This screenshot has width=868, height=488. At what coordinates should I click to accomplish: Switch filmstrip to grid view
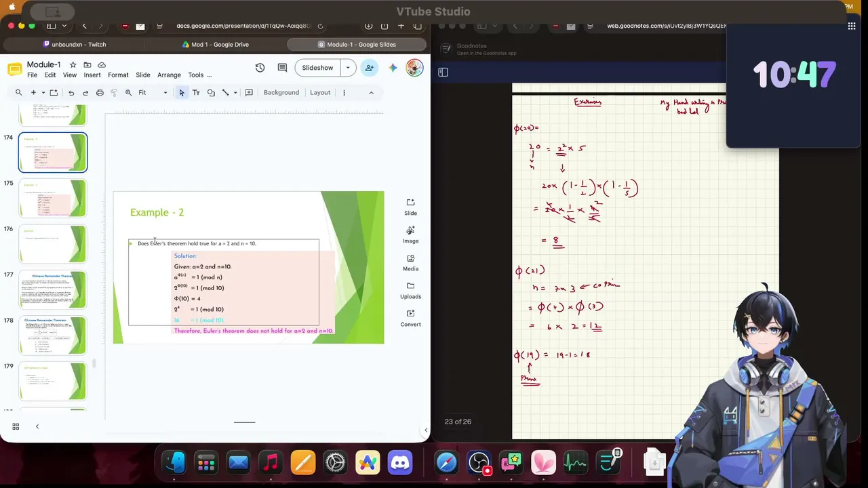click(x=16, y=426)
